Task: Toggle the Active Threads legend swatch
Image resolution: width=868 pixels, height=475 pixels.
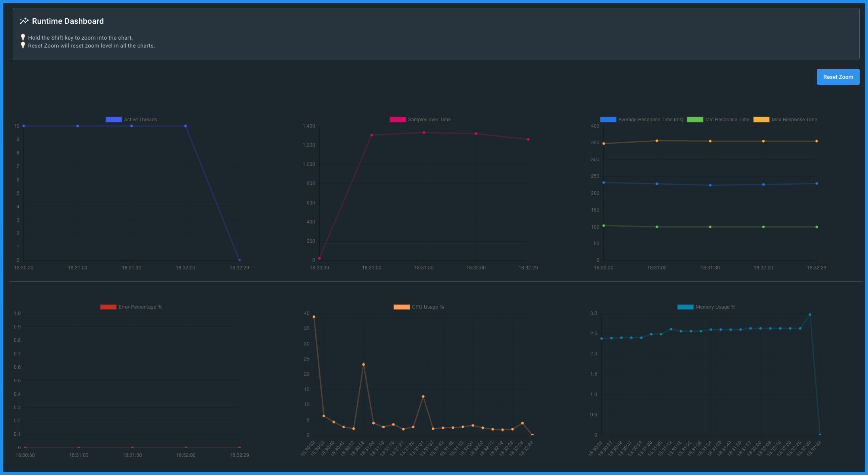Action: (x=113, y=120)
